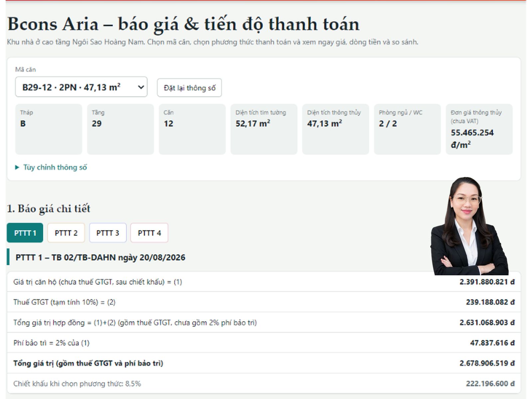
Task: Click the contract total 2.631.068.903 đ
Action: (x=487, y=323)
